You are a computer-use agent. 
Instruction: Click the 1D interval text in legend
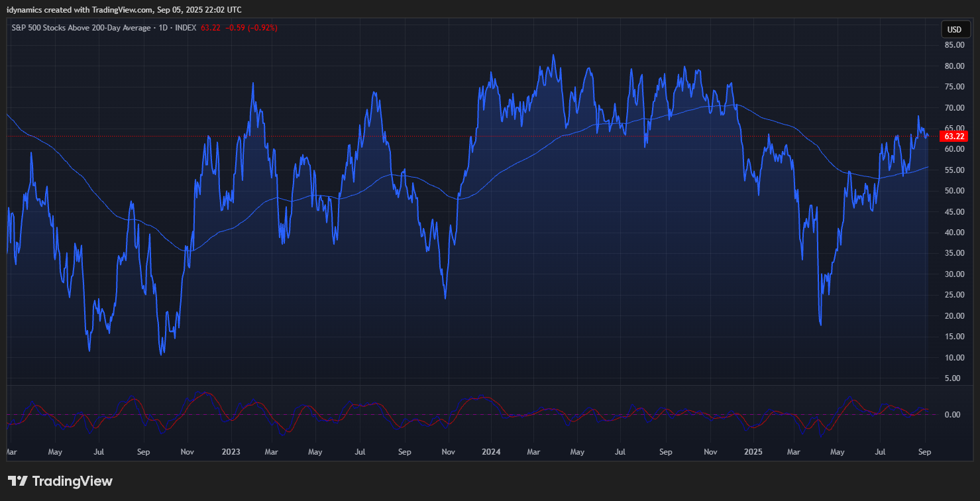tap(162, 28)
